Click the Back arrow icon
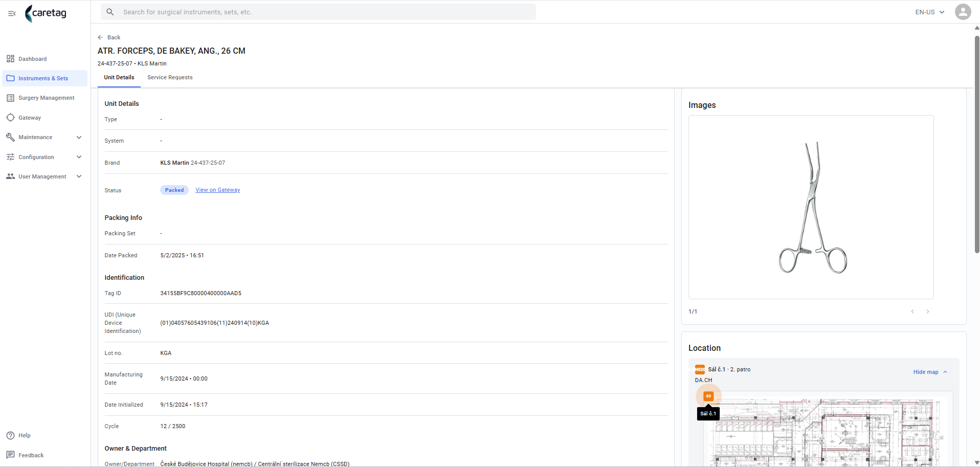980x467 pixels. (100, 37)
